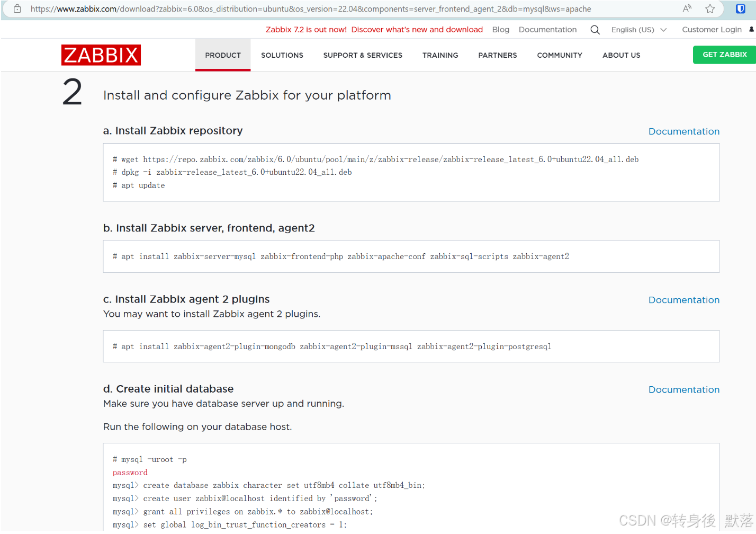Image resolution: width=756 pixels, height=534 pixels.
Task: Open the COMMUNITY menu
Action: [x=560, y=55]
